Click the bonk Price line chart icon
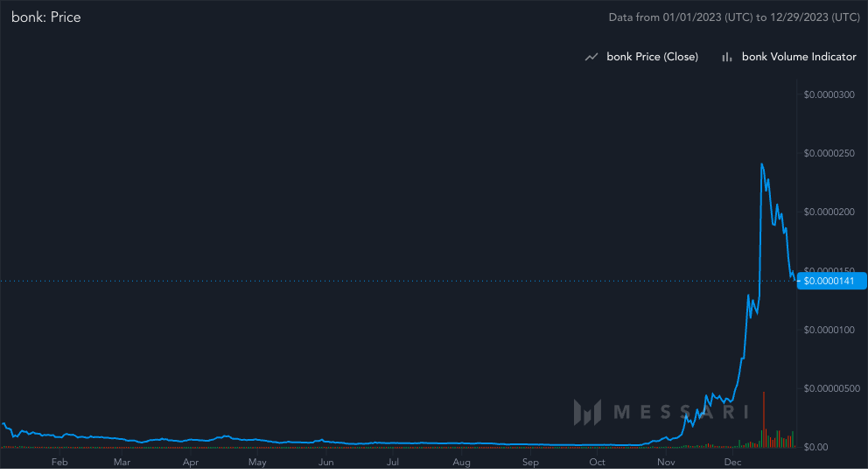 [591, 57]
